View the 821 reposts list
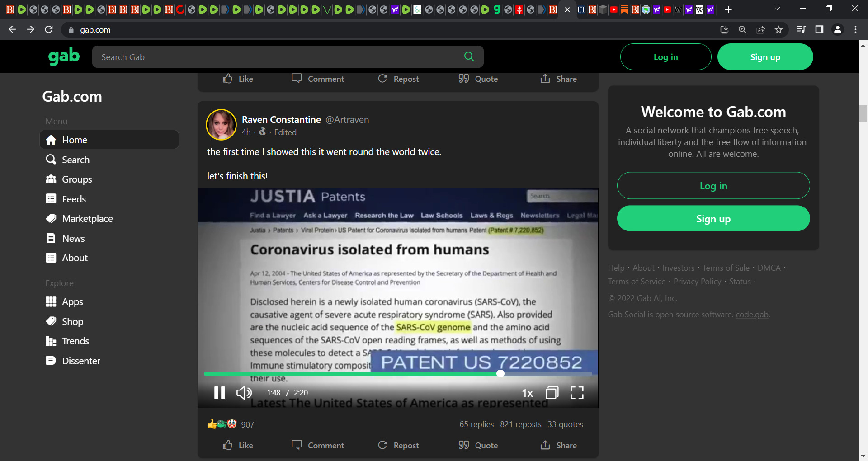This screenshot has height=461, width=868. pos(520,424)
